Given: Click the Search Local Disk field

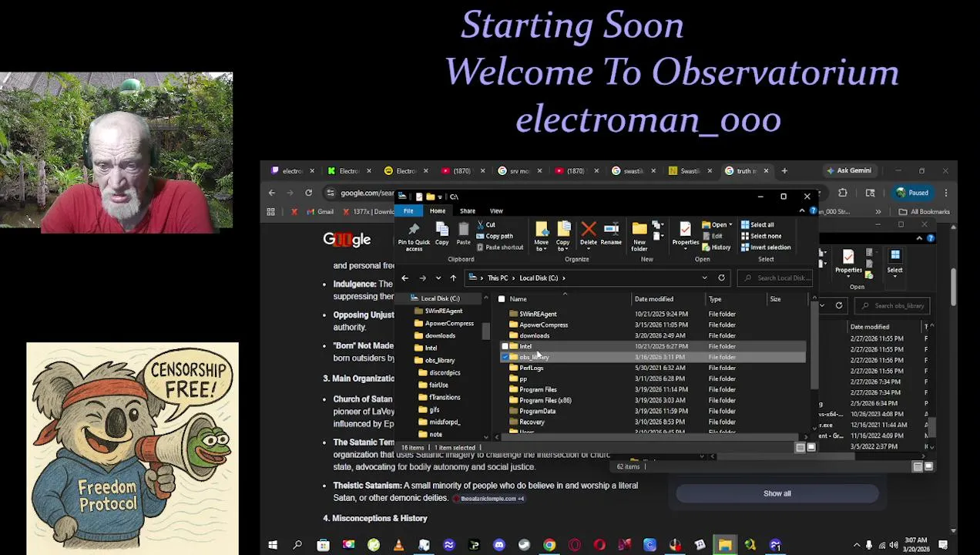Looking at the screenshot, I should click(775, 278).
